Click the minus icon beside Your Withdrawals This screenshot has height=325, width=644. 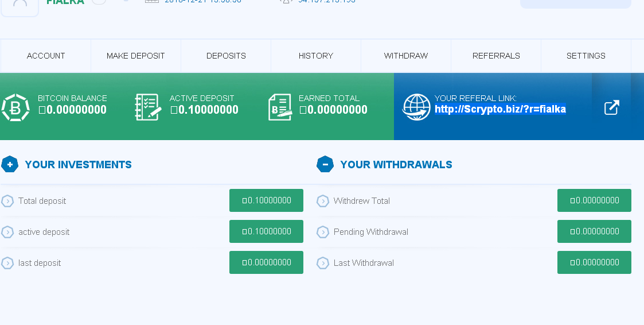[325, 165]
